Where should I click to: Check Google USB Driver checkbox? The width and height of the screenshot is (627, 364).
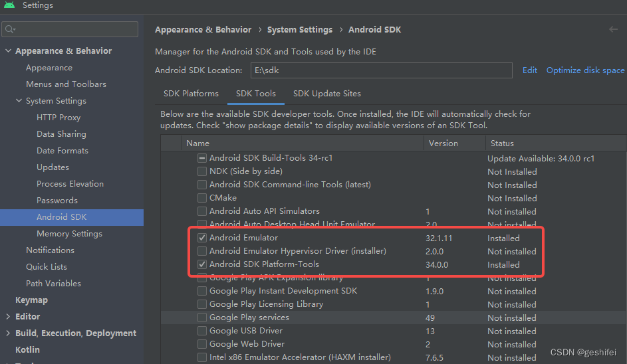[202, 331]
